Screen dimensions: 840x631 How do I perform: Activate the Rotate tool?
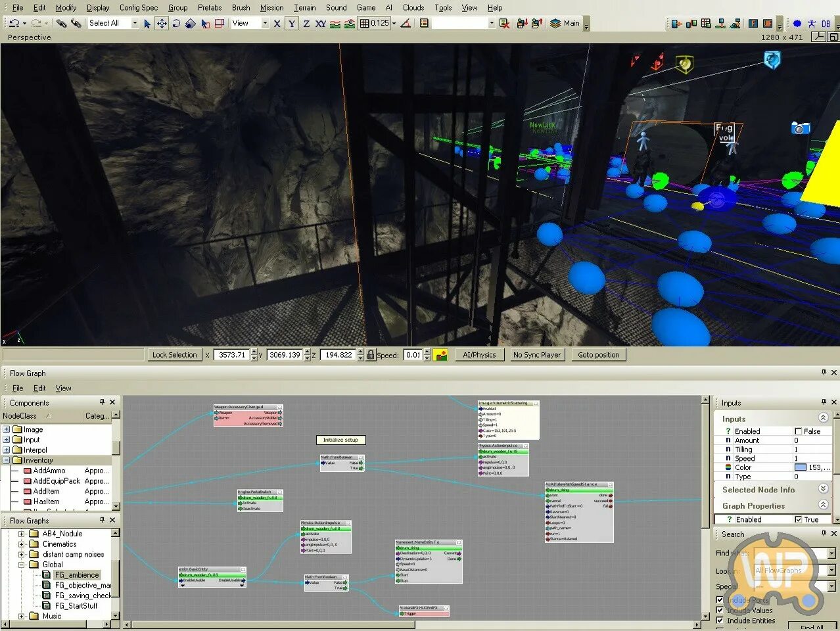coord(176,23)
